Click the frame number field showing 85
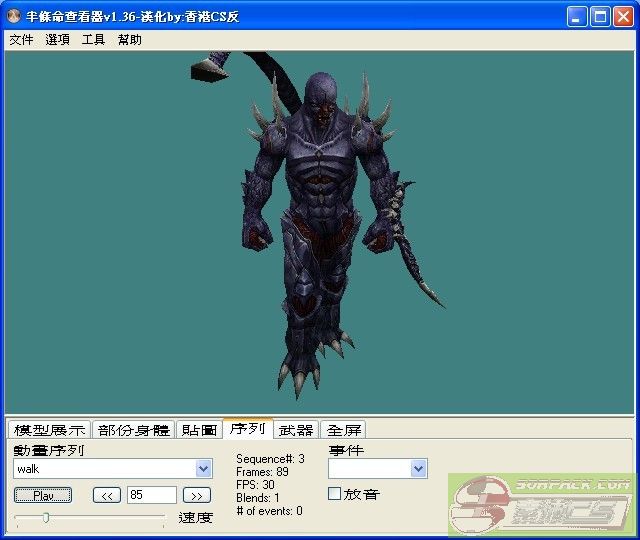 point(152,495)
